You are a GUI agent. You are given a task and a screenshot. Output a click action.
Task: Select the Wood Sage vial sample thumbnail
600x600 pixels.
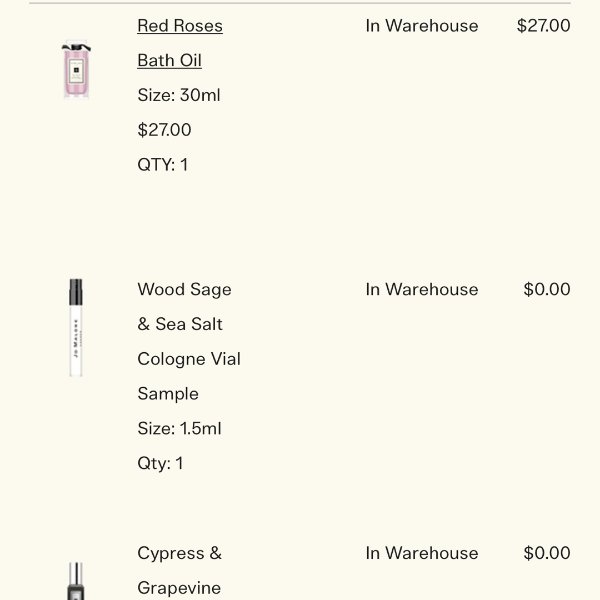76,328
